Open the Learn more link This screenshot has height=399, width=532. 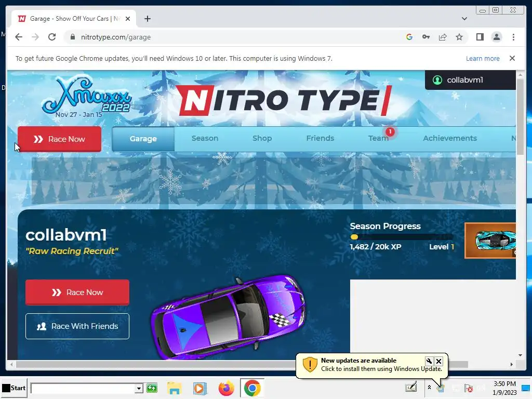[x=483, y=58]
